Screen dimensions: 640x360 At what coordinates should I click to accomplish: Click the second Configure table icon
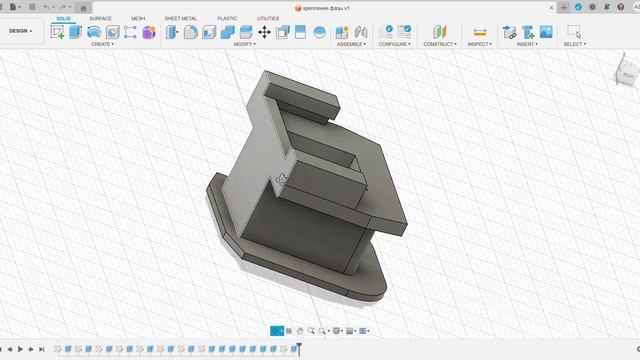[404, 32]
